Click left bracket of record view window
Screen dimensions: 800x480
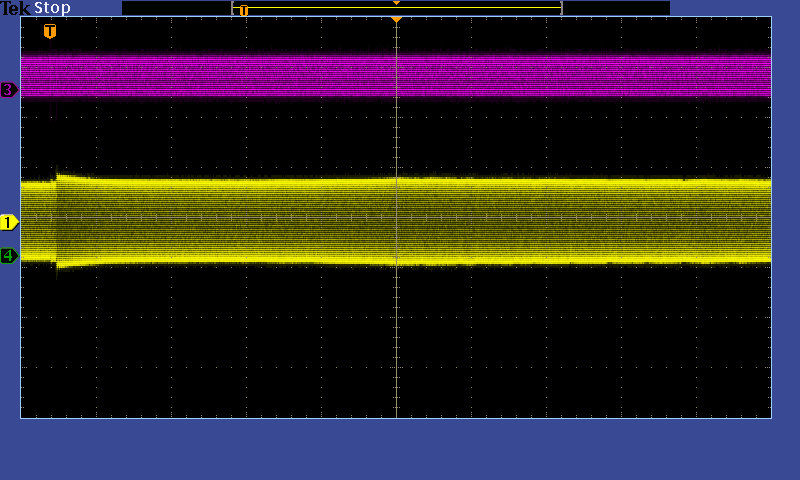pyautogui.click(x=233, y=8)
